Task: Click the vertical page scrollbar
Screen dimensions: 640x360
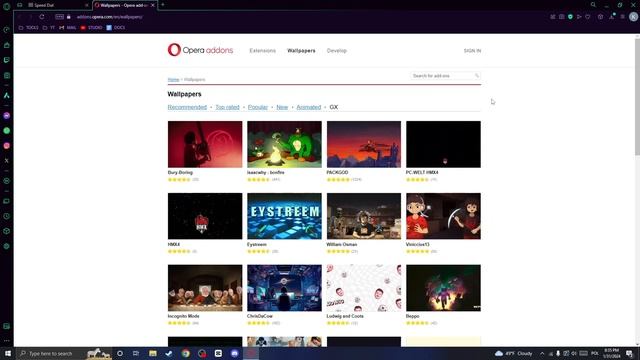Action: 637,97
